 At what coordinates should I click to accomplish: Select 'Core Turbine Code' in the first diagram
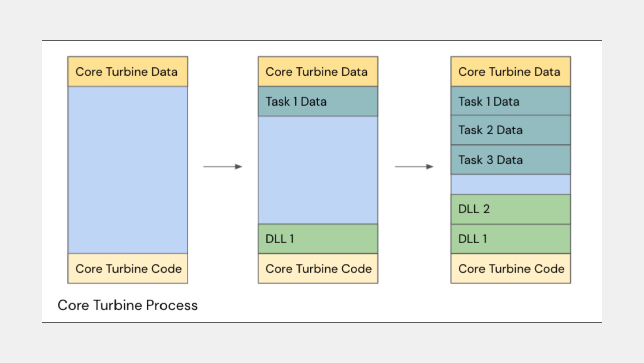tap(128, 269)
